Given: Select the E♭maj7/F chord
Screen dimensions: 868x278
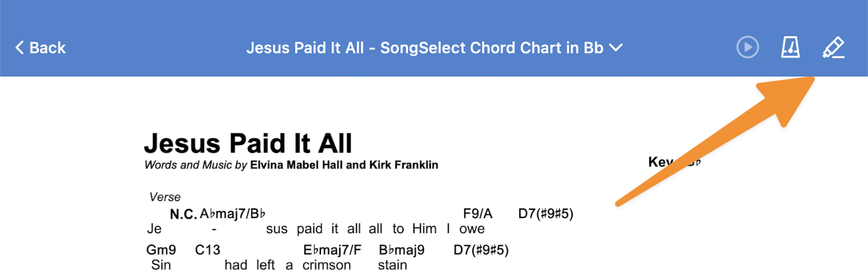Looking at the screenshot, I should click(332, 250).
